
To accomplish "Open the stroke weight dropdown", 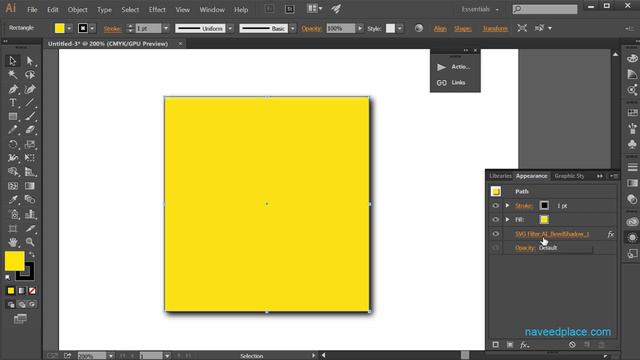I will [166, 28].
